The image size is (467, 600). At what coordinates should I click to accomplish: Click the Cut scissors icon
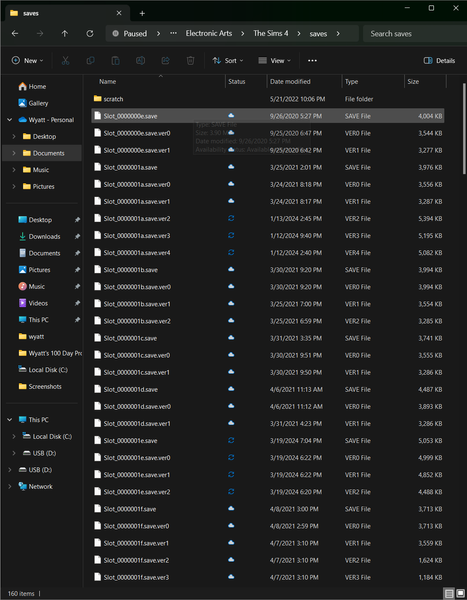pyautogui.click(x=65, y=60)
